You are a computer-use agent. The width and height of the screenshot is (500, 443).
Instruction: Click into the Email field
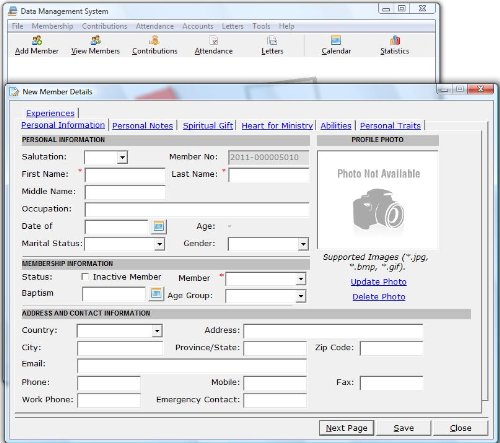(192, 366)
